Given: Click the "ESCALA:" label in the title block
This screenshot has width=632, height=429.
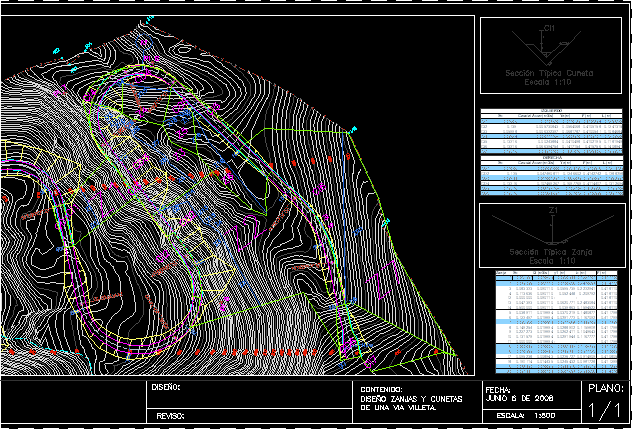Looking at the screenshot, I should pos(511,416).
